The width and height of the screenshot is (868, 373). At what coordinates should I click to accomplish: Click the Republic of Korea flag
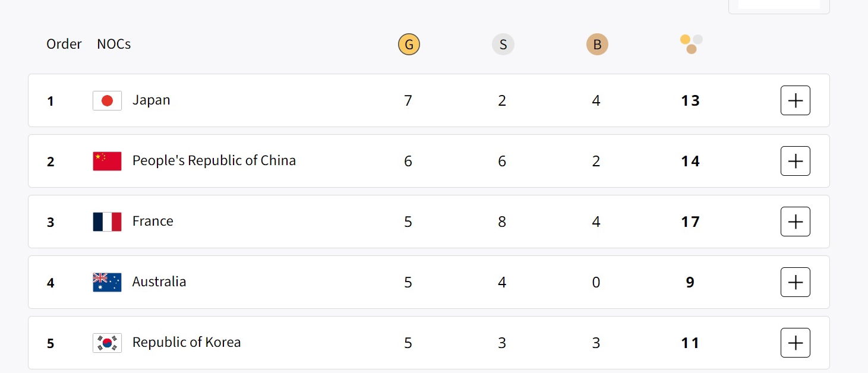click(107, 343)
